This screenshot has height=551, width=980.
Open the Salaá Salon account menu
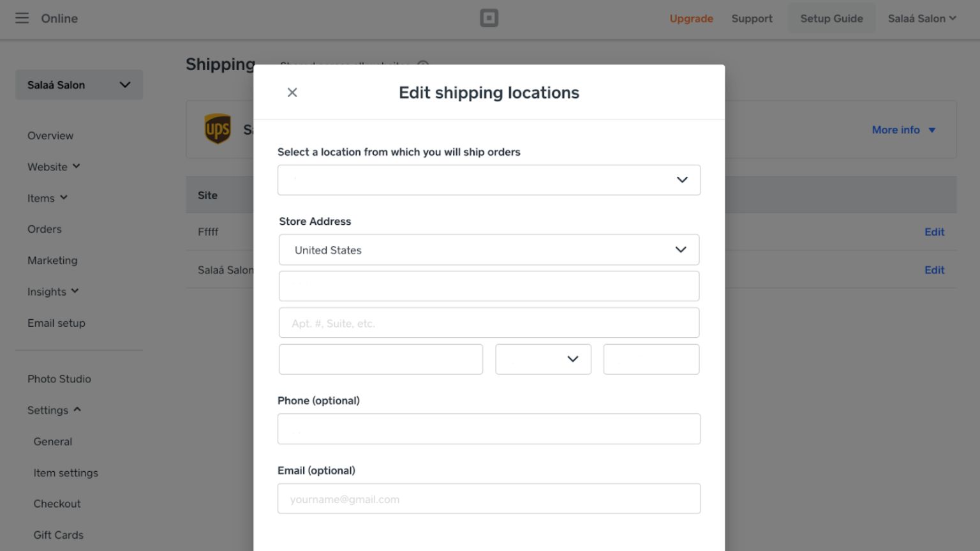(x=921, y=18)
